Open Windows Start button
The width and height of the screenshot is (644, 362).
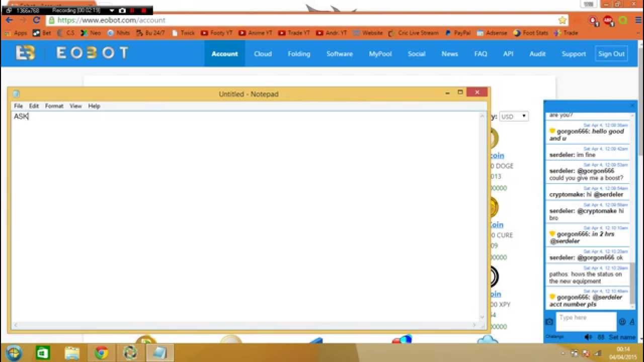[14, 352]
